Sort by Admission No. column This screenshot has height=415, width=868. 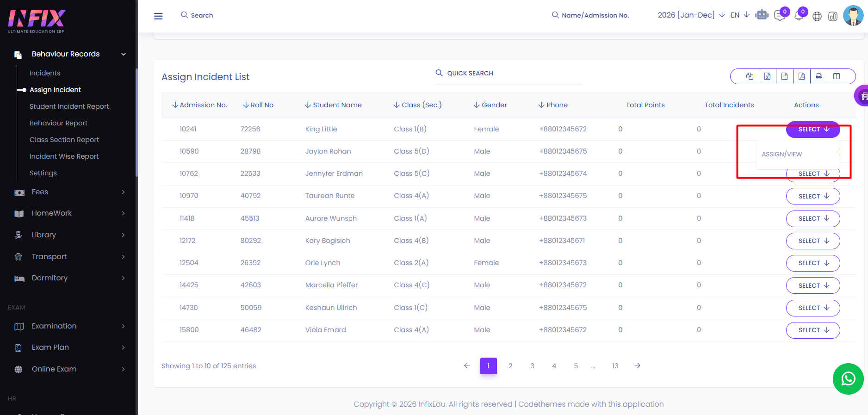(199, 105)
